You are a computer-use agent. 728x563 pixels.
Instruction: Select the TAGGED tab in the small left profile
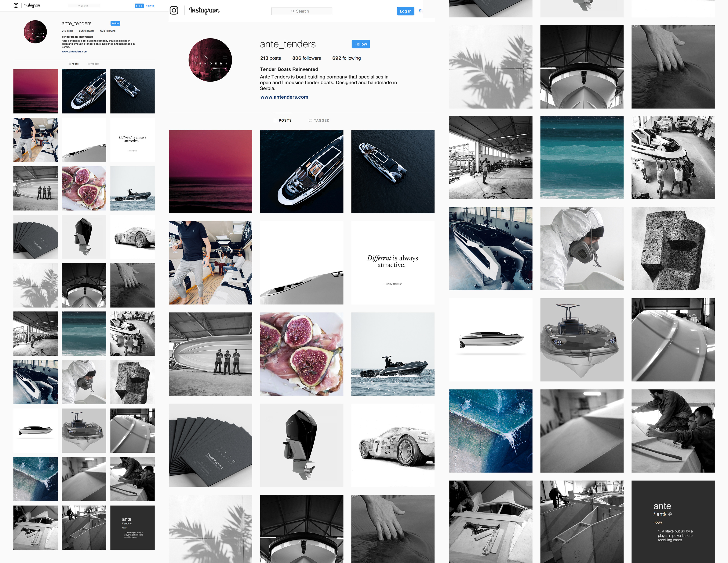(93, 64)
